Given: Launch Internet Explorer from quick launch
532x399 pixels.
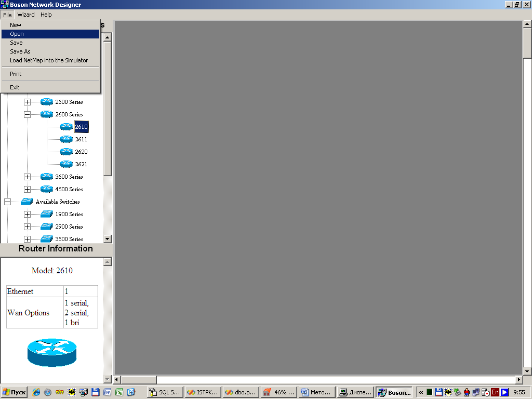Looking at the screenshot, I should click(x=36, y=392).
